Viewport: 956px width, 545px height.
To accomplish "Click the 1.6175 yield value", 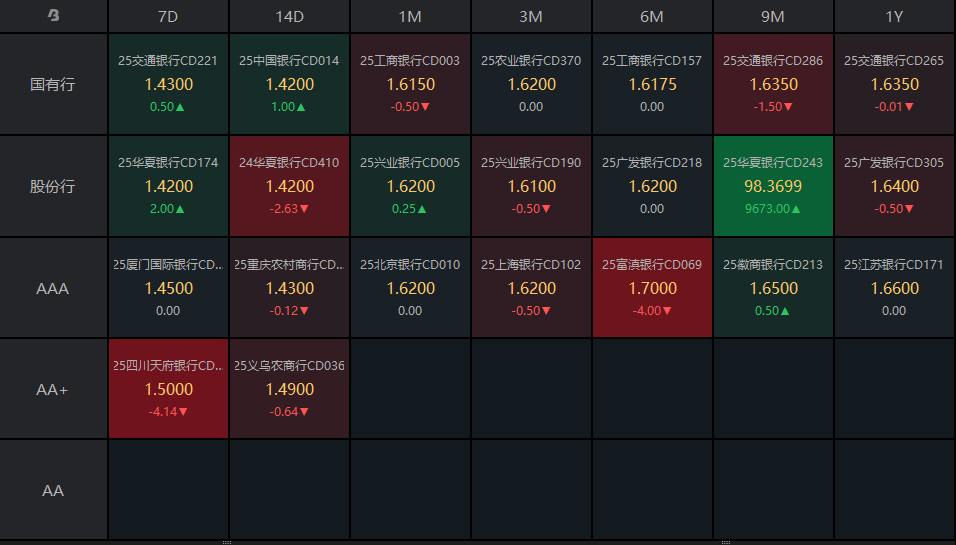I will coord(652,84).
